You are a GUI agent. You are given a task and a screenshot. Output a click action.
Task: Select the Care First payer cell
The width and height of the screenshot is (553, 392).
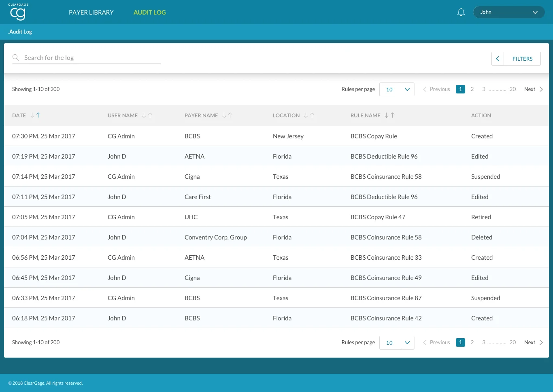click(198, 197)
